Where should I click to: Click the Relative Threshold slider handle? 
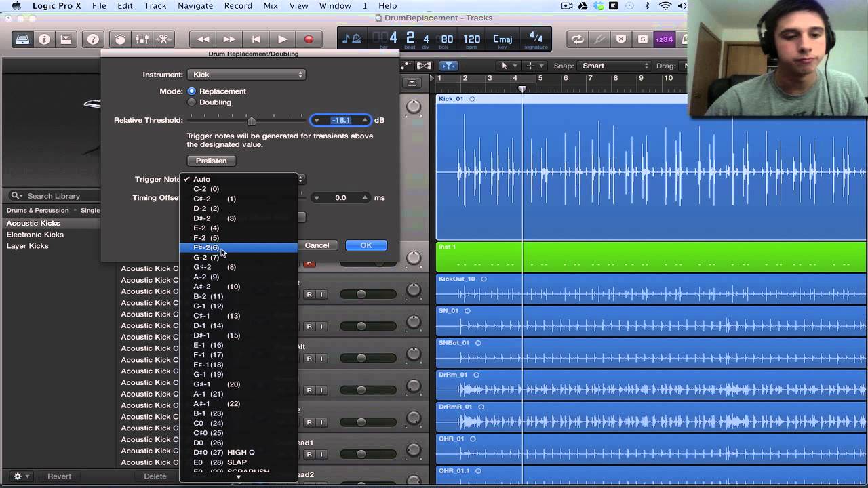(252, 121)
